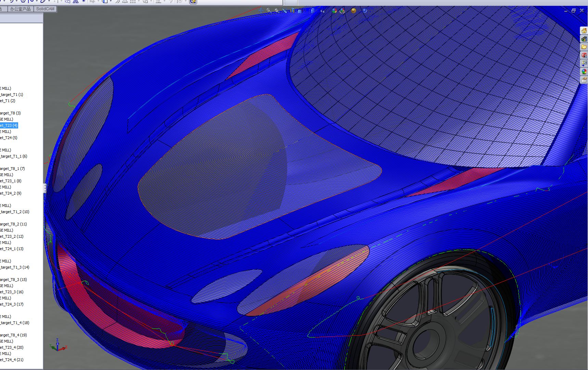Viewport: 588px width, 370px height.
Task: Select highlighted operation et_T23 (4)
Action: [x=9, y=125]
